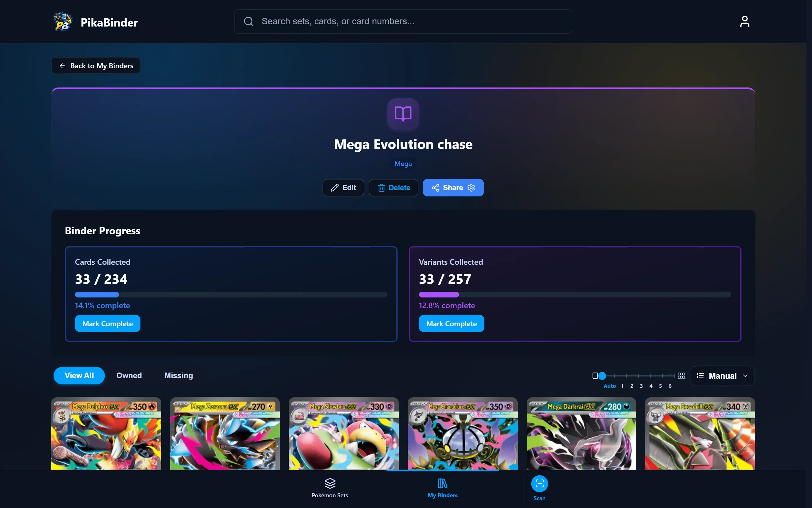This screenshot has width=812, height=508.
Task: Open the Mega Delphox ex card
Action: coord(106,433)
